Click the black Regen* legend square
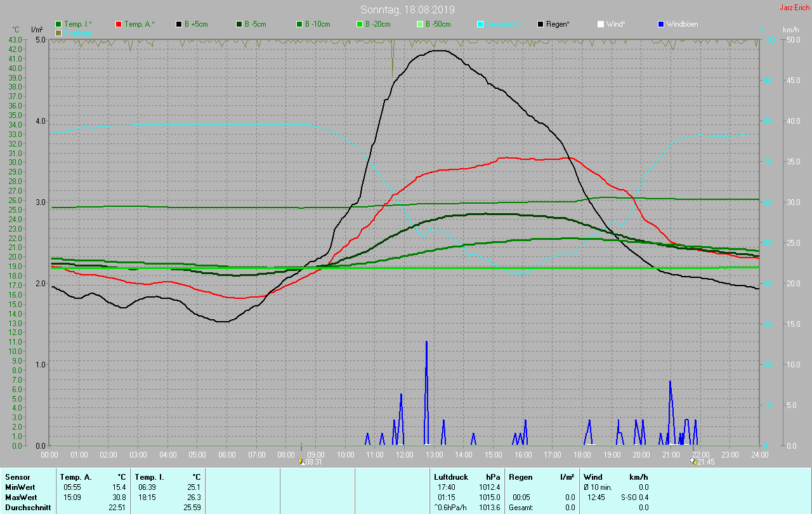This screenshot has height=514, width=812. pos(540,24)
